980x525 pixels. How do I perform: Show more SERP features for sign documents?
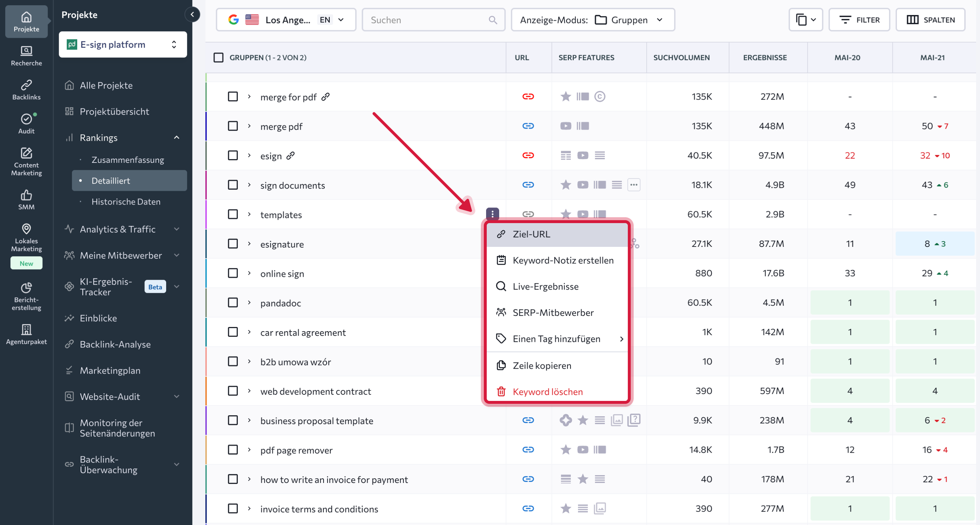(634, 185)
